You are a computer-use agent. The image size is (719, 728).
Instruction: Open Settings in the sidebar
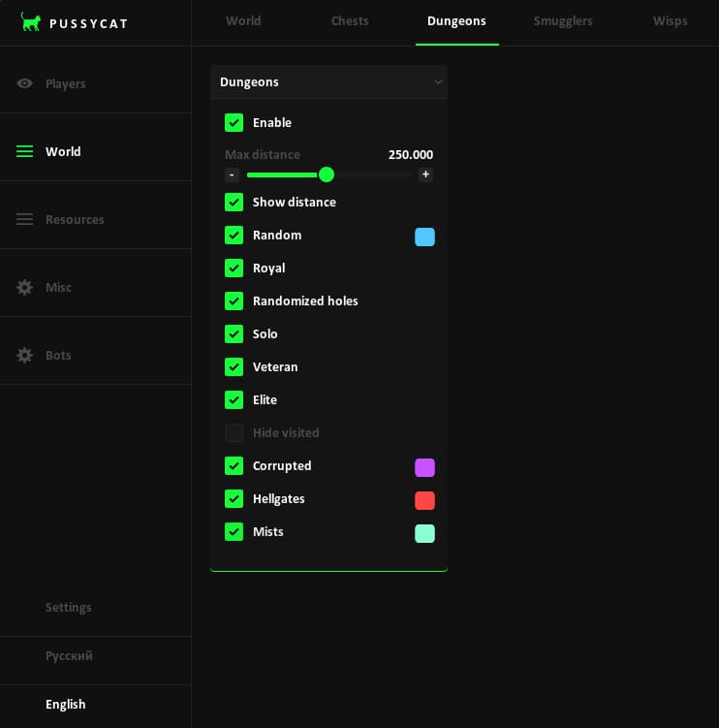pyautogui.click(x=68, y=607)
